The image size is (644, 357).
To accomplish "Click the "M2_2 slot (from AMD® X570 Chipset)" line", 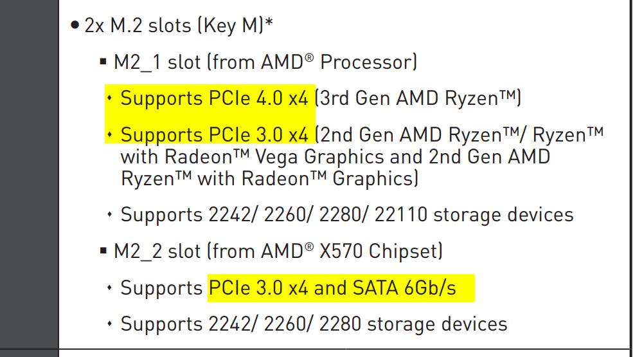I will pyautogui.click(x=278, y=251).
